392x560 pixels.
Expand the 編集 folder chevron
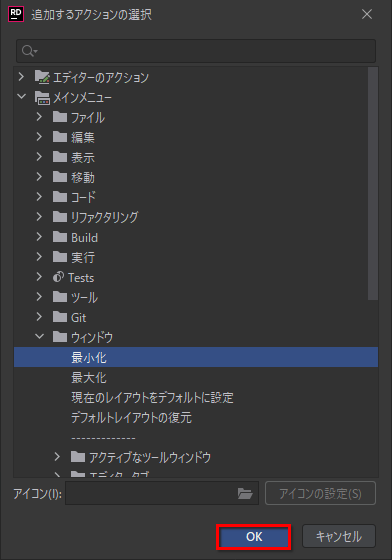tap(39, 137)
